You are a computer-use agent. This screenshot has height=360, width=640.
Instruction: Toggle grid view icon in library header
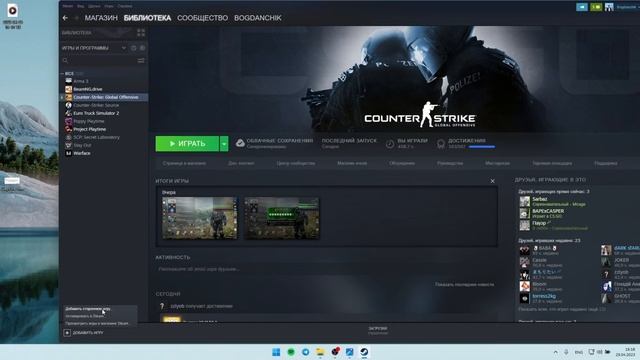(141, 33)
